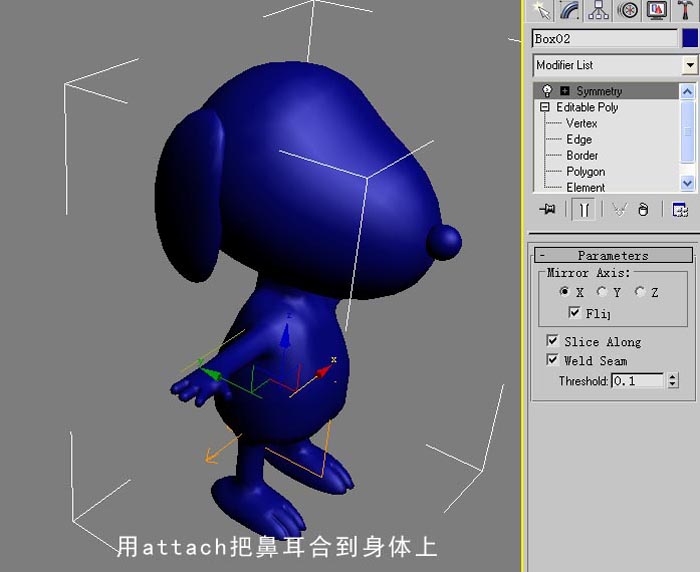This screenshot has height=572, width=700.
Task: Click the Box02 object name field
Action: click(605, 39)
